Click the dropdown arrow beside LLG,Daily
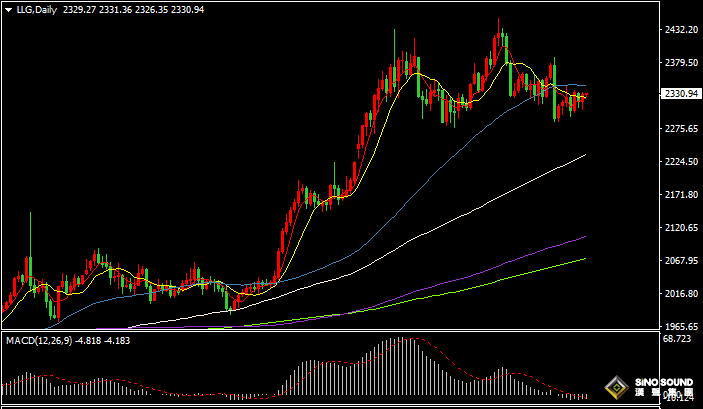The width and height of the screenshot is (703, 409). point(7,9)
